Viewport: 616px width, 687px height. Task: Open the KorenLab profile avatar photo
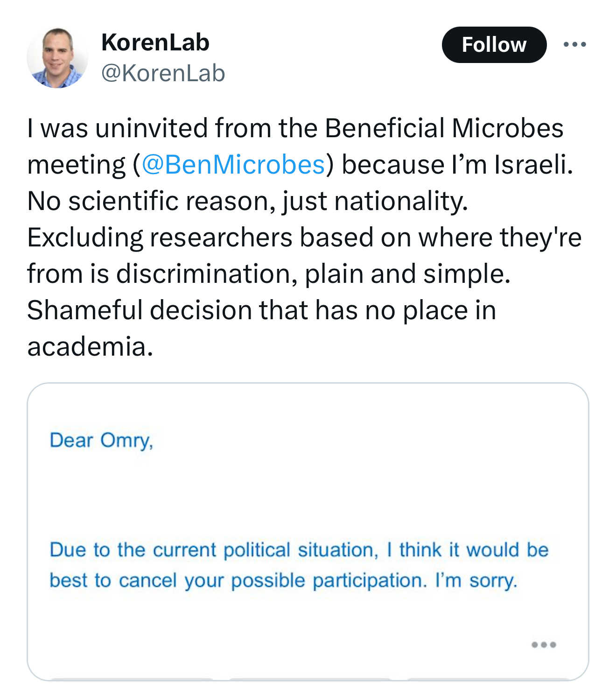57,58
